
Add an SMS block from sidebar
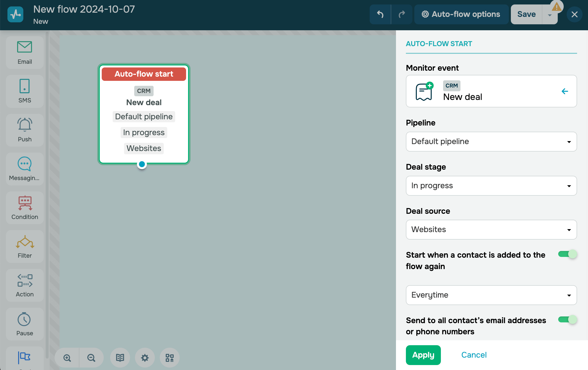(25, 92)
